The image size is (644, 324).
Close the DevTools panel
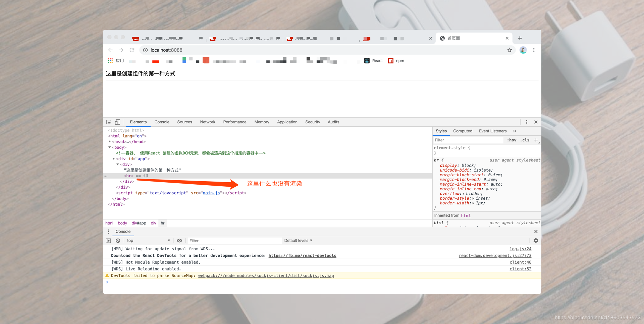click(x=536, y=122)
